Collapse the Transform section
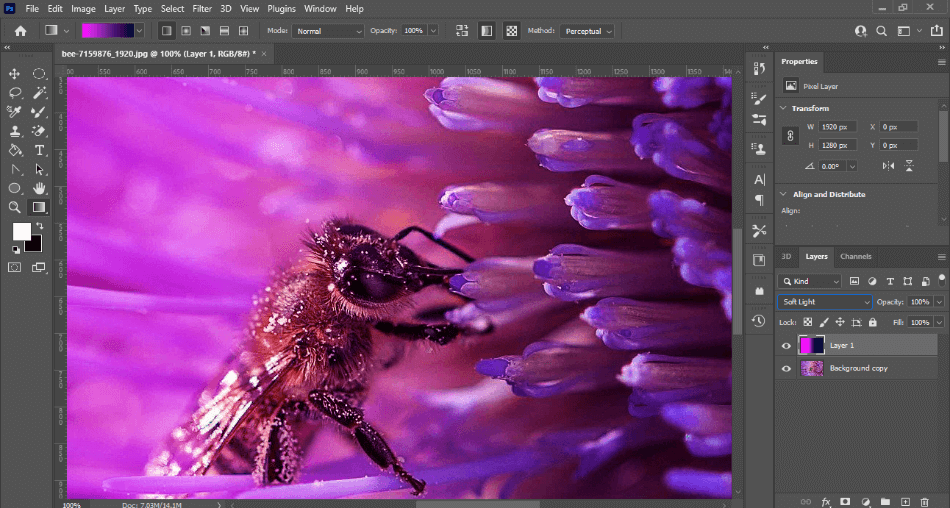The image size is (950, 508). pos(783,108)
